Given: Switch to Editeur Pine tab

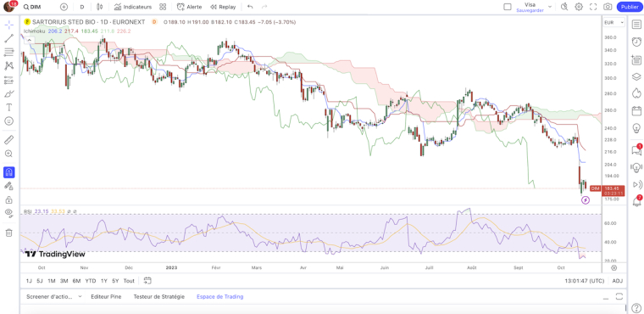Looking at the screenshot, I should tap(106, 296).
